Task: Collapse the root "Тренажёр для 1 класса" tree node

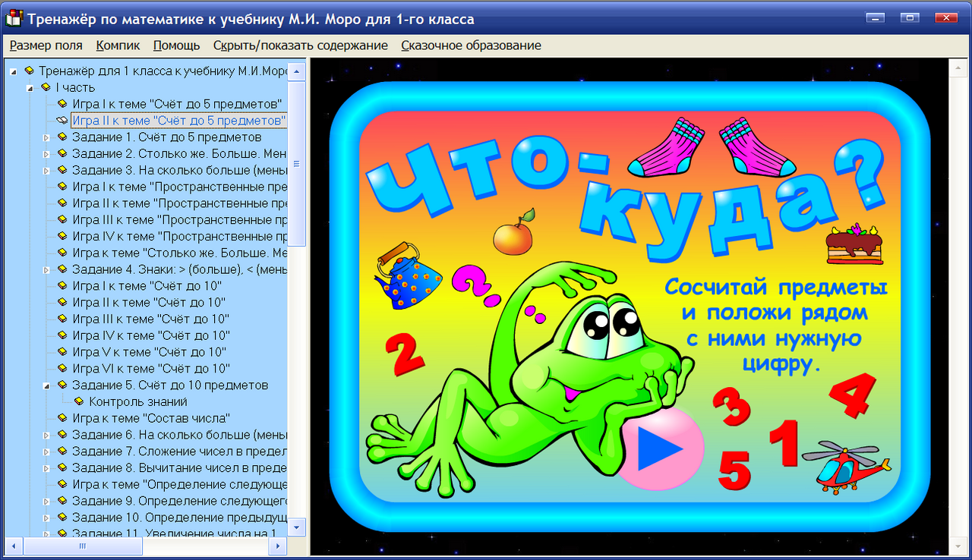Action: coord(13,71)
